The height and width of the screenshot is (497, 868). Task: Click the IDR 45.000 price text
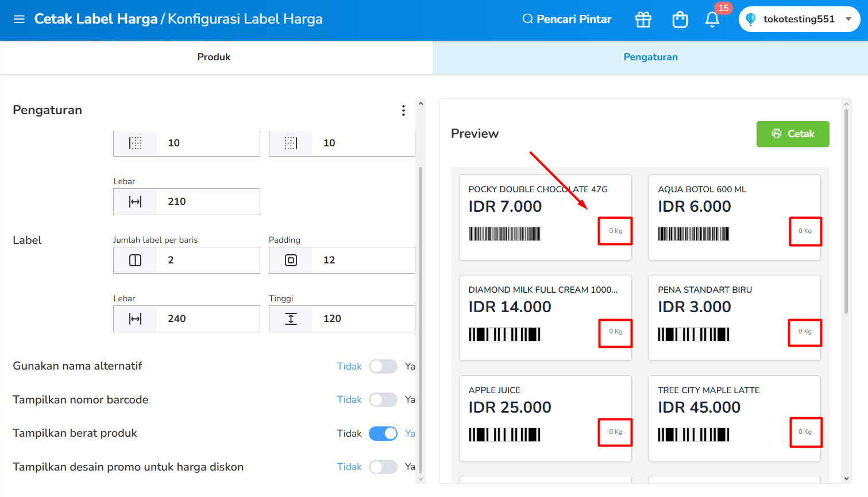click(x=699, y=407)
